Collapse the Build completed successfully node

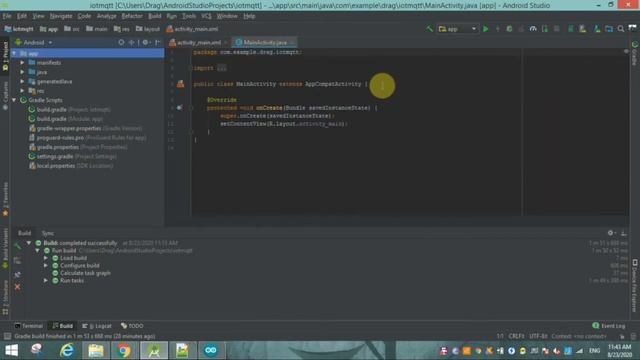coord(29,243)
